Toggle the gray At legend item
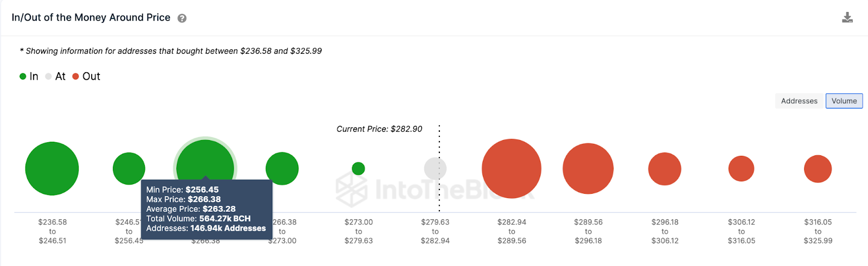Viewport: 868px width, 266px height. [55, 77]
